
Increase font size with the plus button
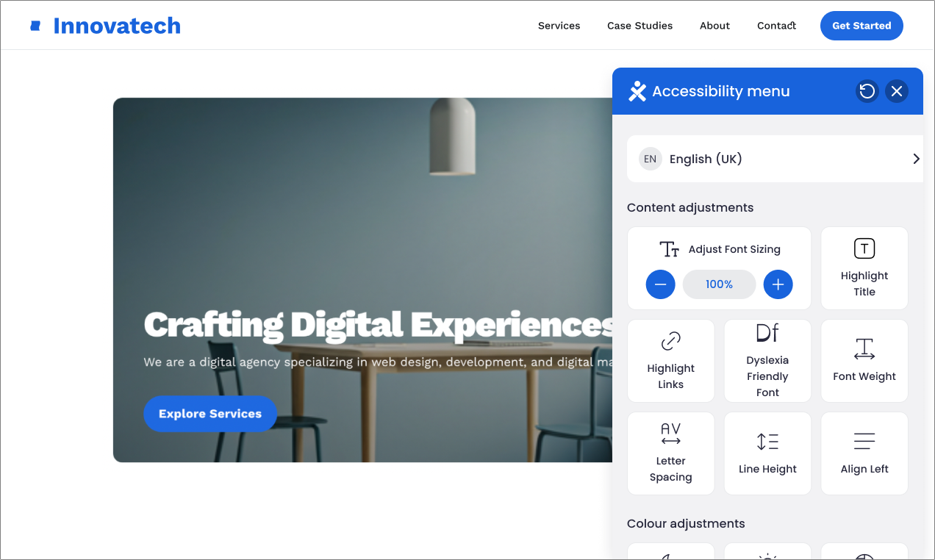click(x=778, y=284)
